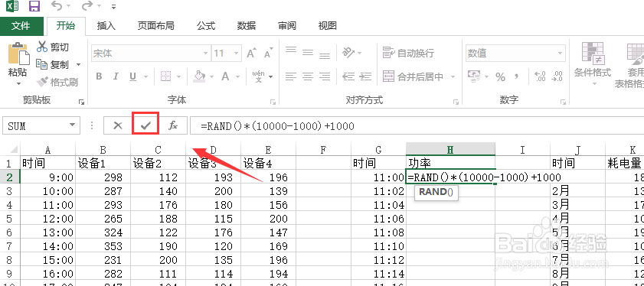
Task: Cancel formula entry with X
Action: click(118, 125)
